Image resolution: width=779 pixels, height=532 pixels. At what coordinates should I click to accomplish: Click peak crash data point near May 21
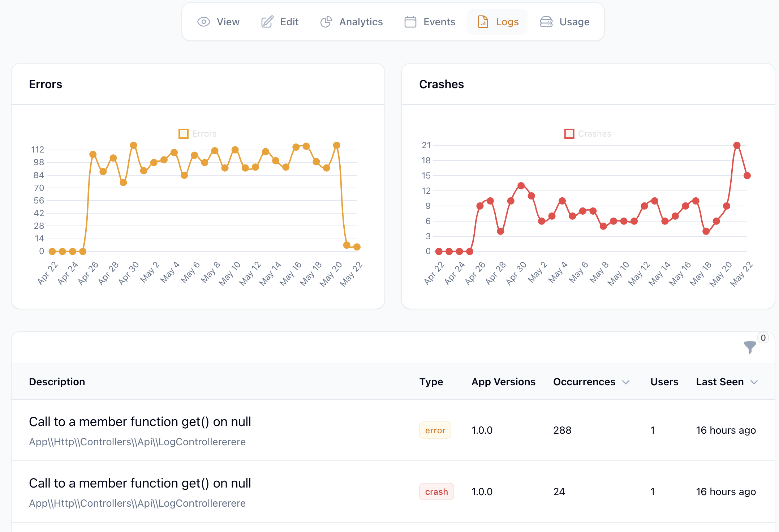coord(737,145)
